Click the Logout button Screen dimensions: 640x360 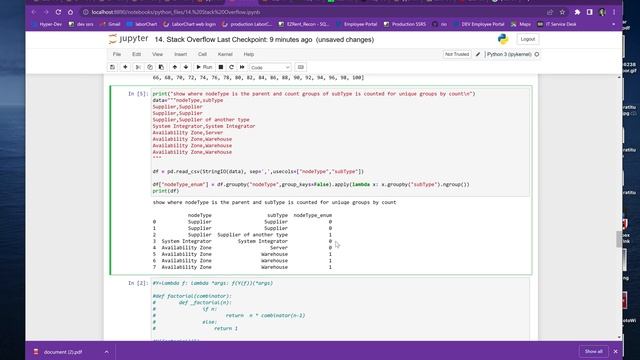527,39
